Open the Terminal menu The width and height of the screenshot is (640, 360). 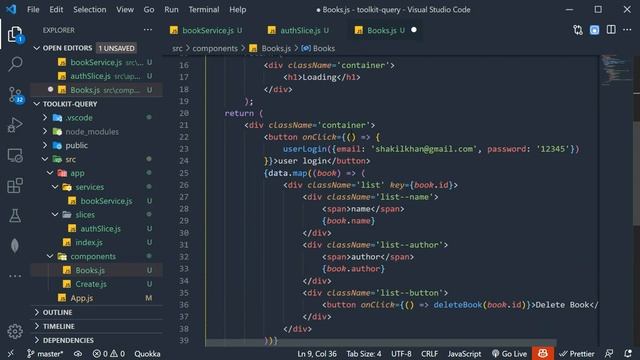click(204, 9)
